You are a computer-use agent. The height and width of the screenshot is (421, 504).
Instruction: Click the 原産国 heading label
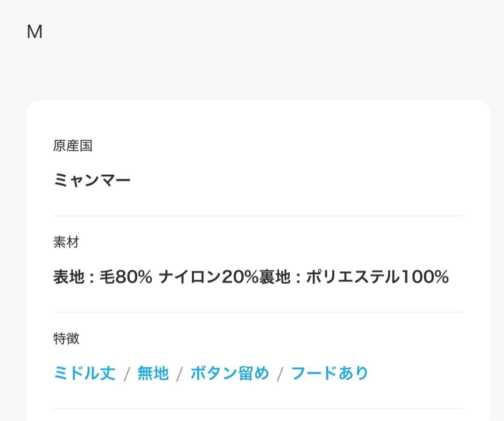click(x=73, y=146)
